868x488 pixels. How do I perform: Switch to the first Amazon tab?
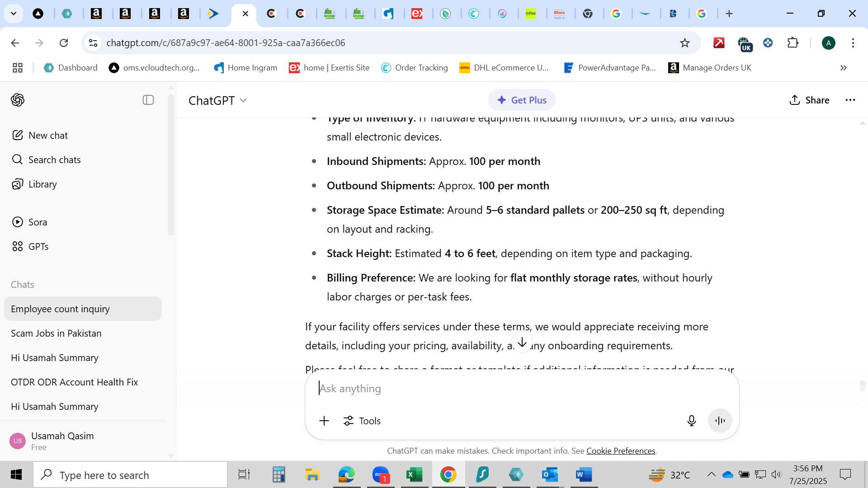pos(96,14)
